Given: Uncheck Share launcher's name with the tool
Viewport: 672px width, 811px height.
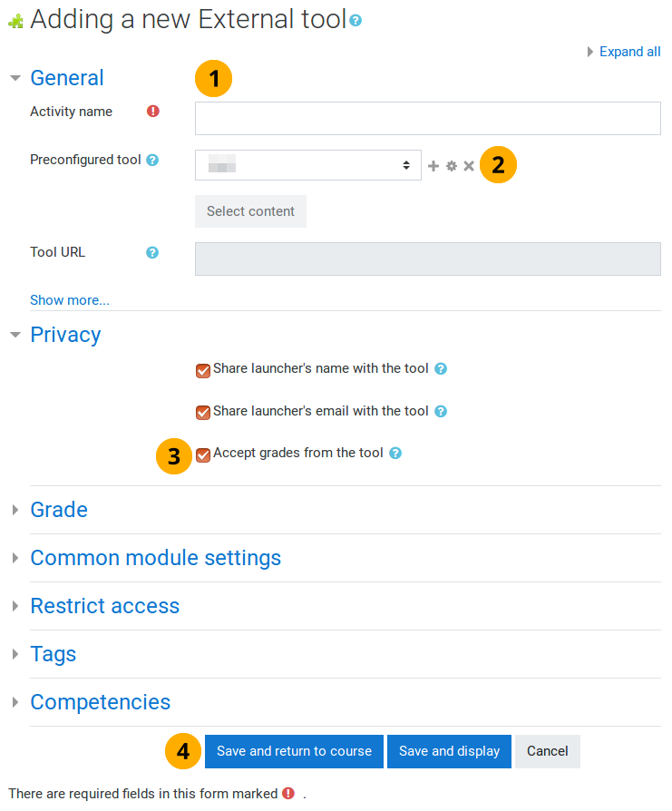Looking at the screenshot, I should pos(203,370).
